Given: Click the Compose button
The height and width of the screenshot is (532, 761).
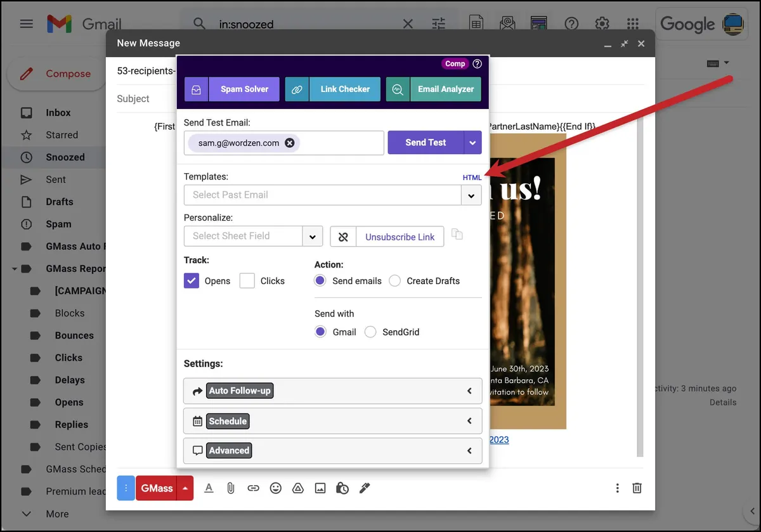Looking at the screenshot, I should tap(56, 74).
